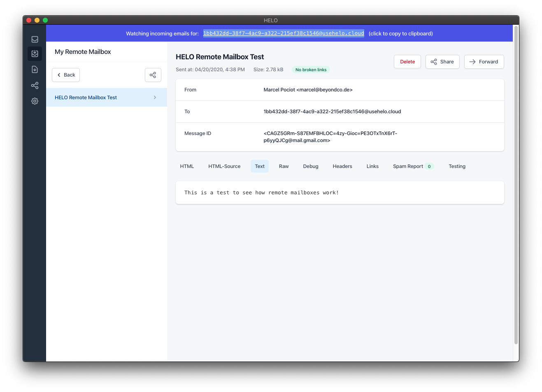Open the import file sidebar icon
This screenshot has height=392, width=542.
coord(35,70)
